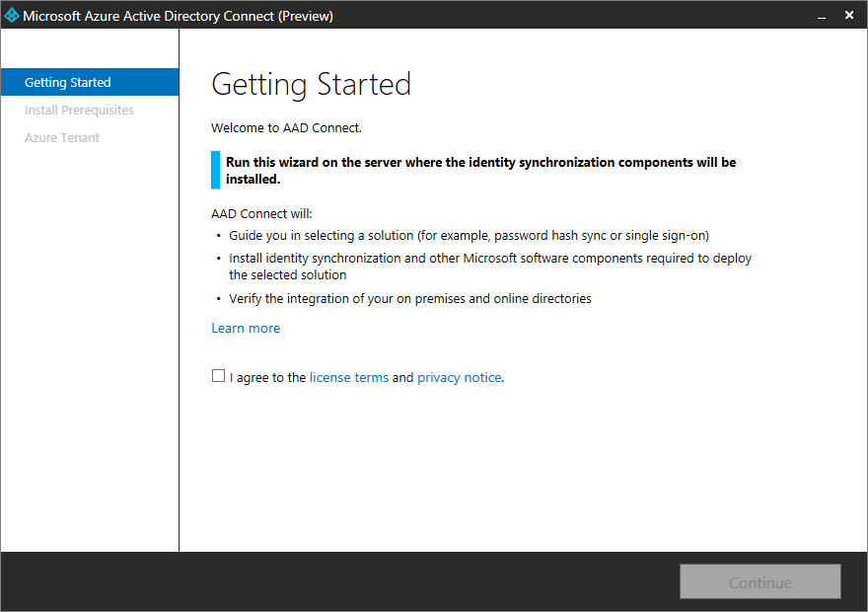
Task: Click the AAD Connect diamond icon in title bar
Action: (x=14, y=15)
